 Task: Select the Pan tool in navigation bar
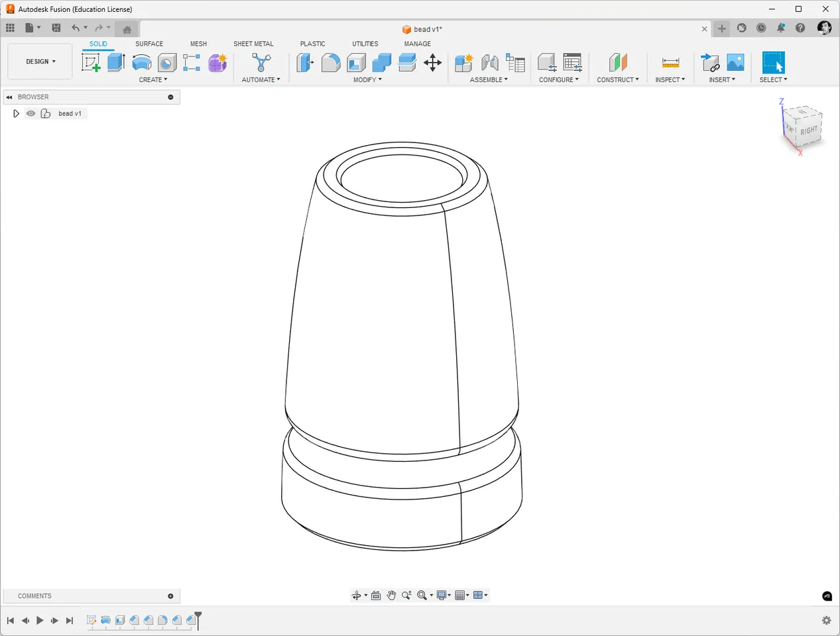tap(391, 595)
